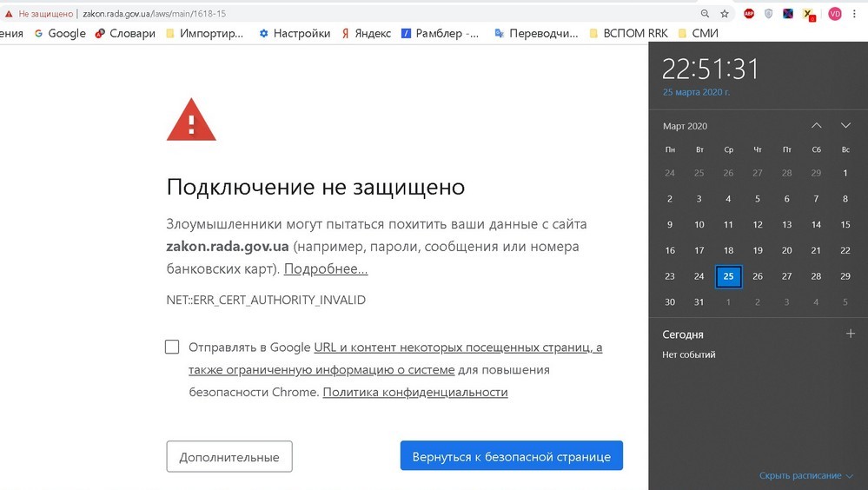Select March 10 in the calendar
Screen dimensions: 868x490
[x=699, y=225]
